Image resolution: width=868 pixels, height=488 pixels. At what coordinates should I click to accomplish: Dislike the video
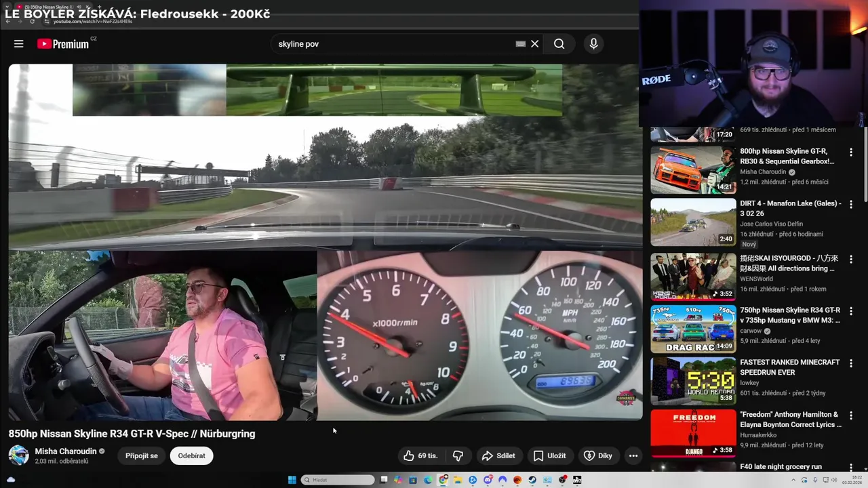click(458, 455)
